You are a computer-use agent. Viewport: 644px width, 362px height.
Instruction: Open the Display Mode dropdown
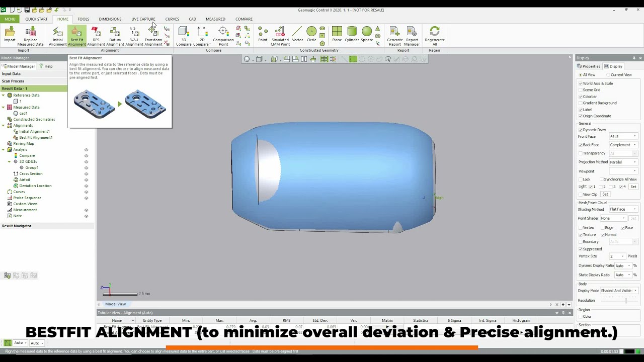619,291
